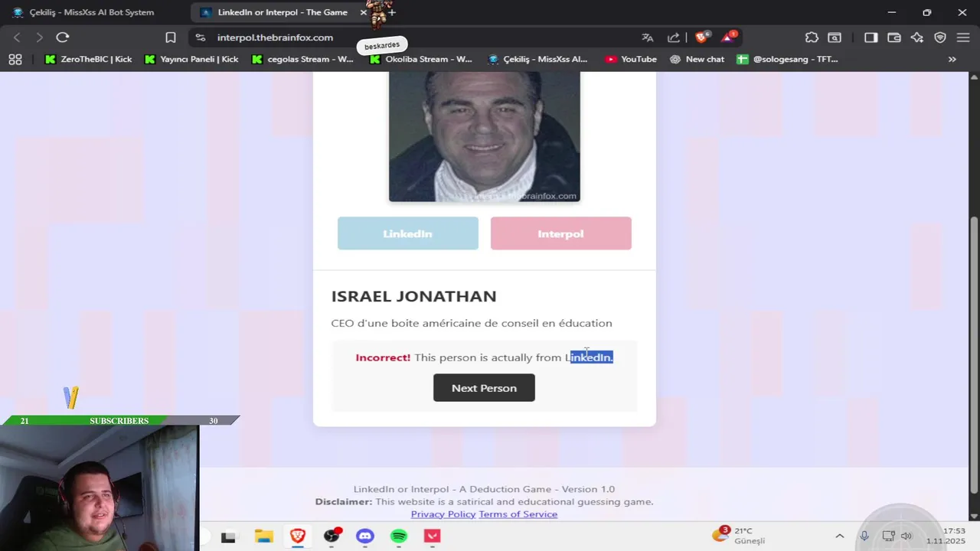Expand the hidden system tray icons chevron
The height and width of the screenshot is (551, 980).
(840, 536)
